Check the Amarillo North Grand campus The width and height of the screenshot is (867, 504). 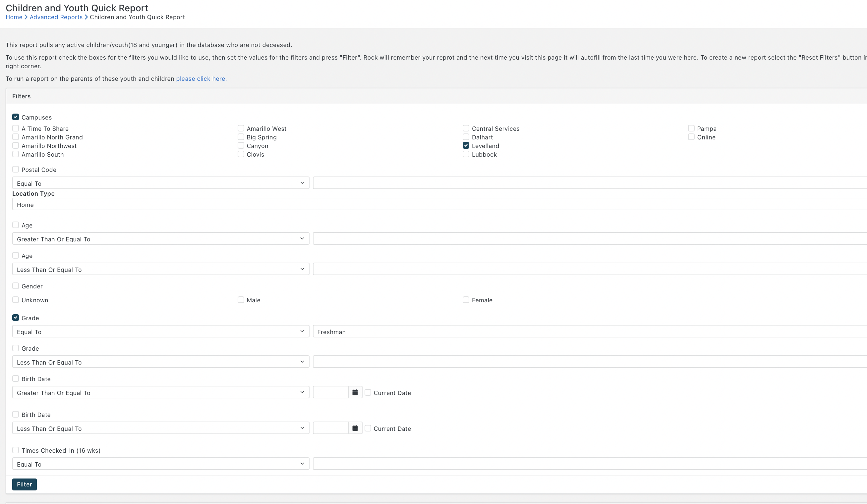(x=16, y=137)
